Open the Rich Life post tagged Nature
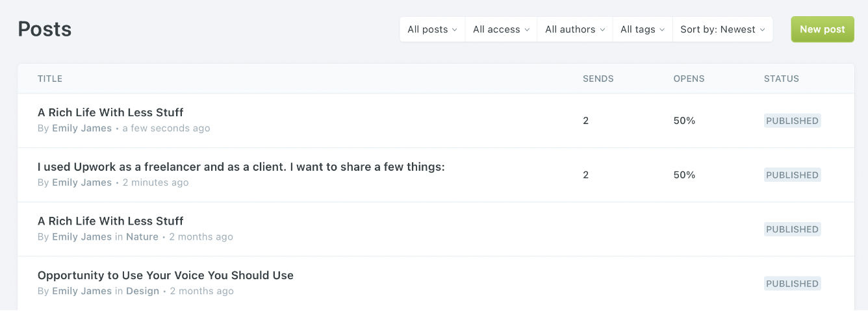 [110, 221]
